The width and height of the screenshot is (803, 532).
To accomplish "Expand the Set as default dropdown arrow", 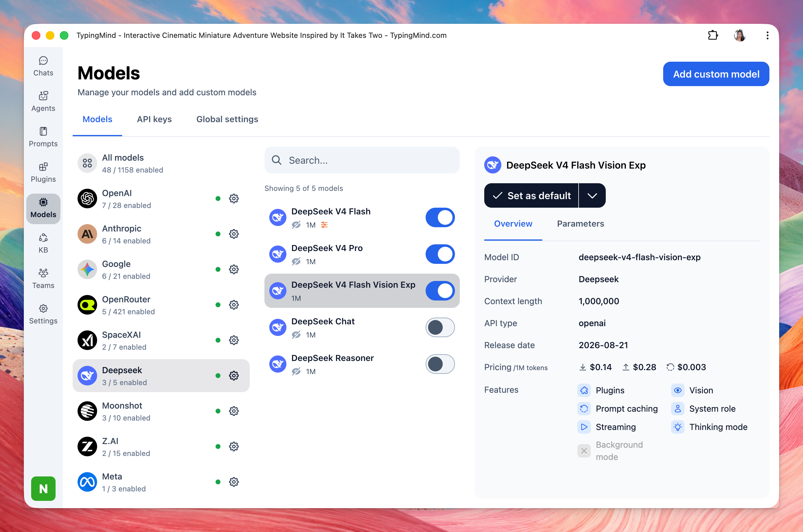I will (x=592, y=195).
